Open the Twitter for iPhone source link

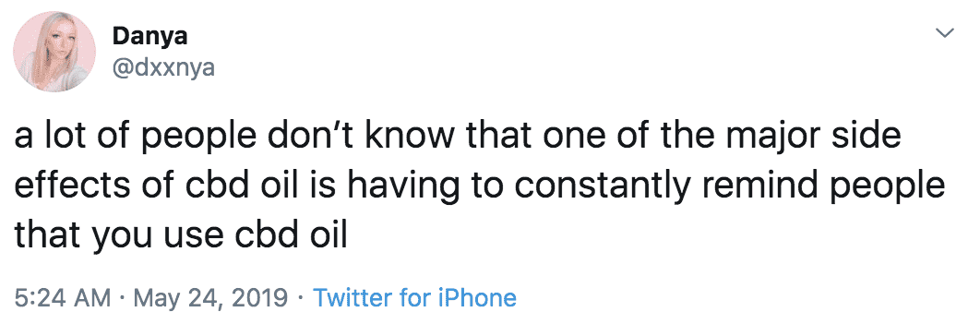[x=414, y=297]
